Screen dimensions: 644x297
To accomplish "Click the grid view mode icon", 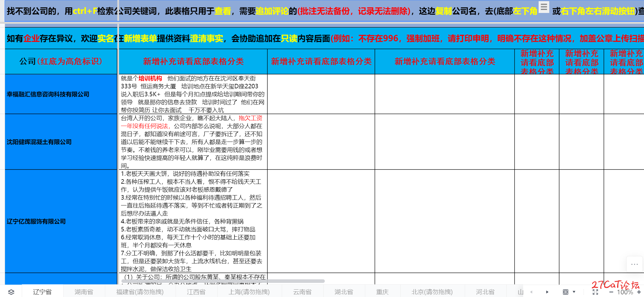I will point(565,292).
